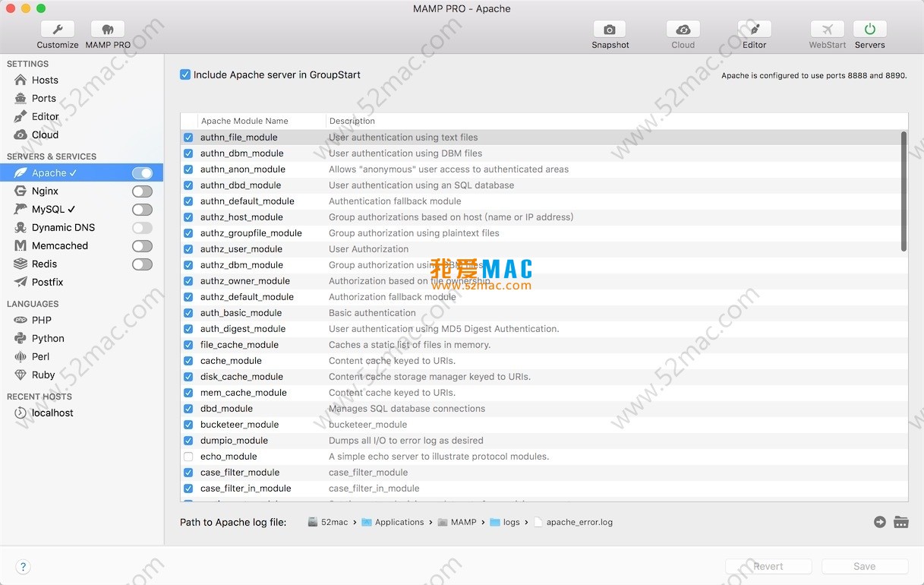Toggle the Redis switch
The image size is (924, 585).
[x=142, y=264]
